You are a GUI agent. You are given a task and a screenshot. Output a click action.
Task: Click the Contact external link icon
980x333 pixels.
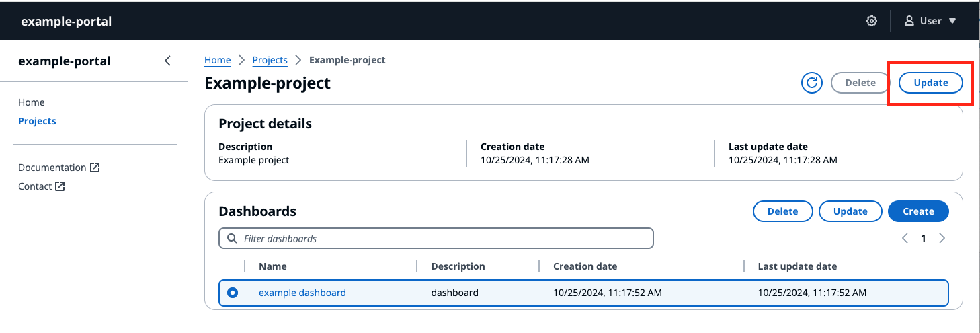(x=60, y=186)
